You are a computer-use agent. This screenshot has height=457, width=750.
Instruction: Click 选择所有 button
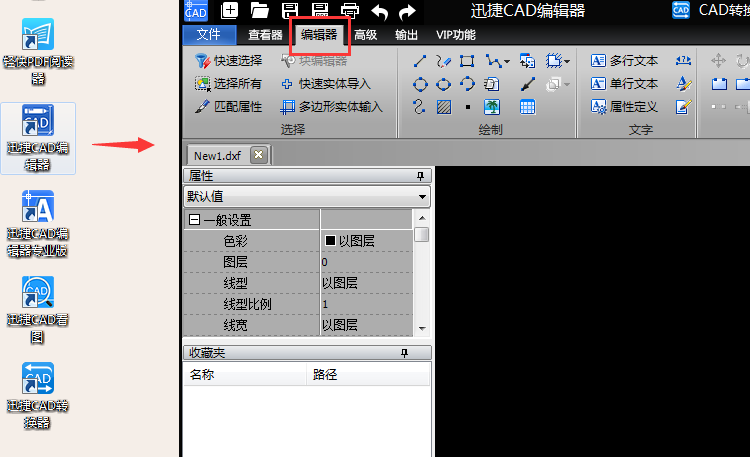(229, 84)
